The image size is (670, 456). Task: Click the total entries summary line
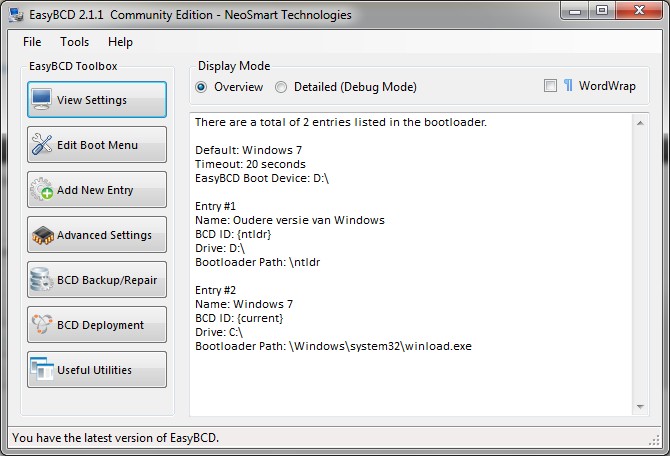click(341, 122)
